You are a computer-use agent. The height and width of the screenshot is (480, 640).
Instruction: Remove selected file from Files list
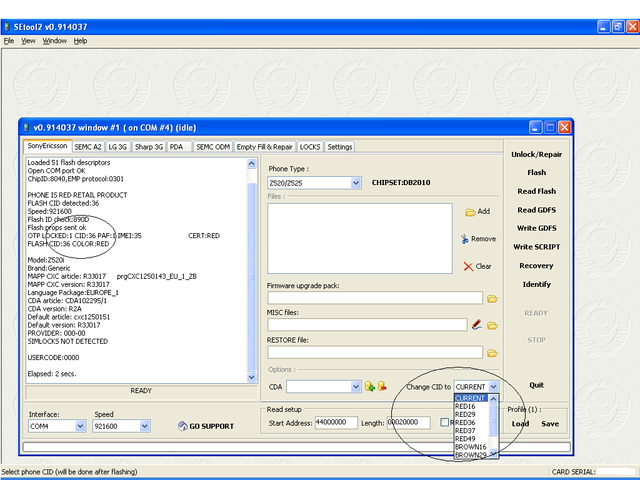[478, 239]
